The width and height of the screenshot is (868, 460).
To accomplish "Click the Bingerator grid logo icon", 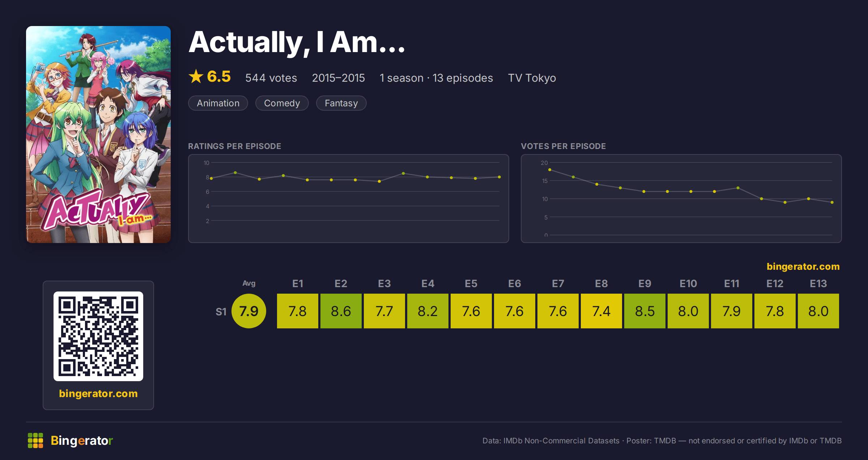I will 35,440.
